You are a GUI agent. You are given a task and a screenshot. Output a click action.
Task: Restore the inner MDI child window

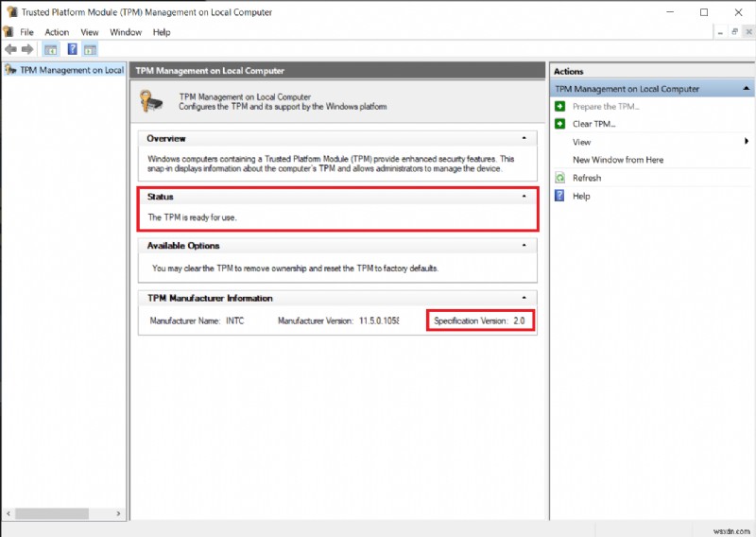tap(734, 32)
